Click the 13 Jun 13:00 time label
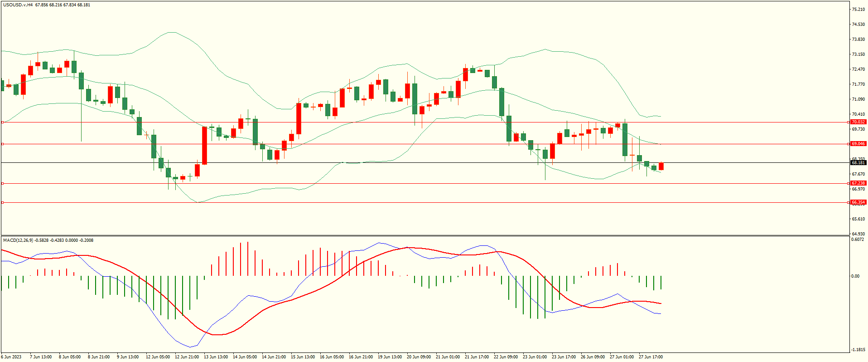The width and height of the screenshot is (868, 362). pos(216,357)
